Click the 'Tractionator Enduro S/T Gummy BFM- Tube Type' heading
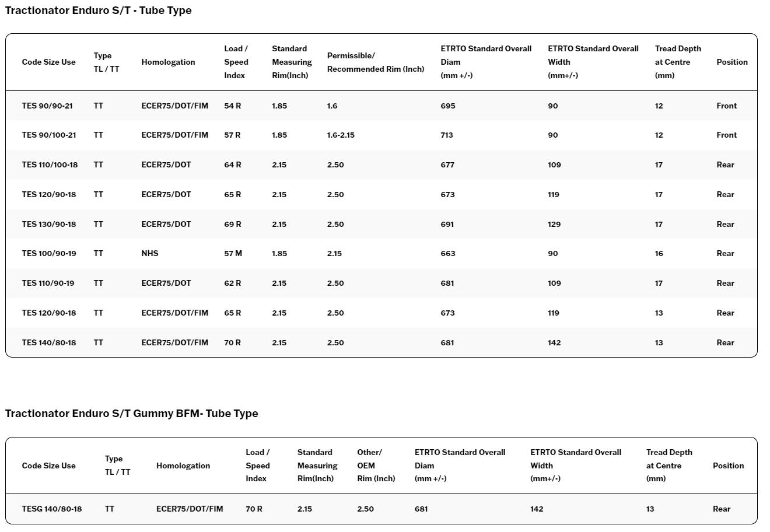Viewport: 770px width, 532px height. (131, 414)
